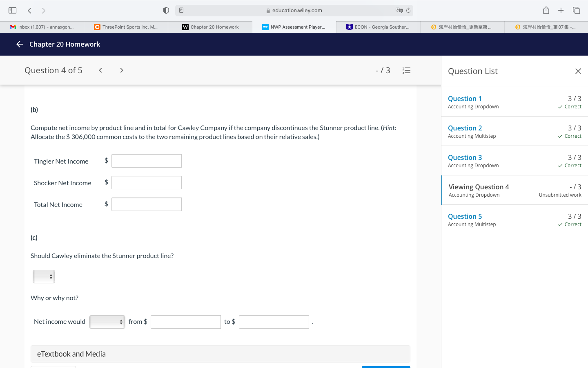Open the Yes/No dropdown under part (c)
Viewport: 588px width, 368px height.
click(x=44, y=276)
